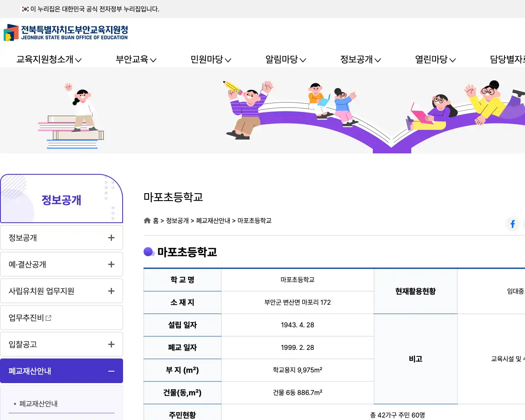Click table cell '학교용지 9,975m²'

pyautogui.click(x=297, y=370)
